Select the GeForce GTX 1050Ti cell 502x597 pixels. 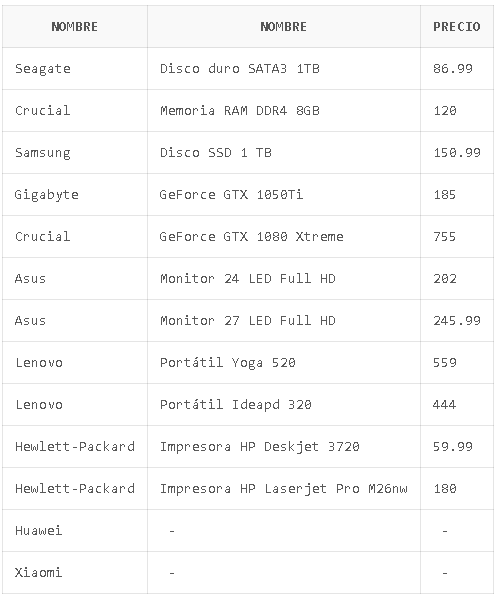coord(284,195)
